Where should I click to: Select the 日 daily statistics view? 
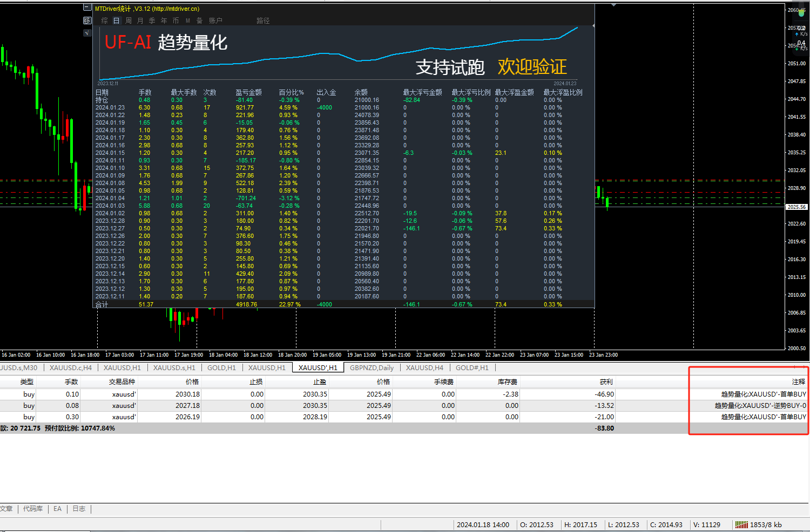116,21
